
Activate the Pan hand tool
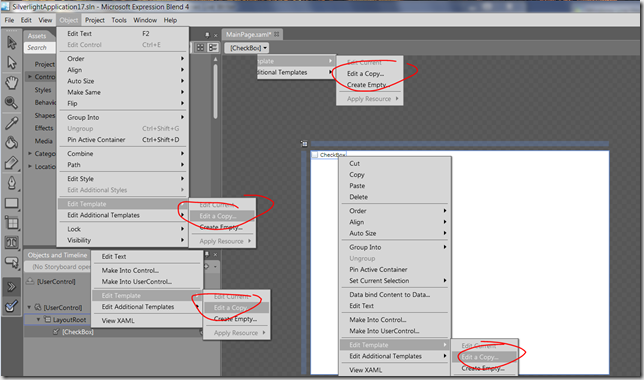pyautogui.click(x=12, y=82)
